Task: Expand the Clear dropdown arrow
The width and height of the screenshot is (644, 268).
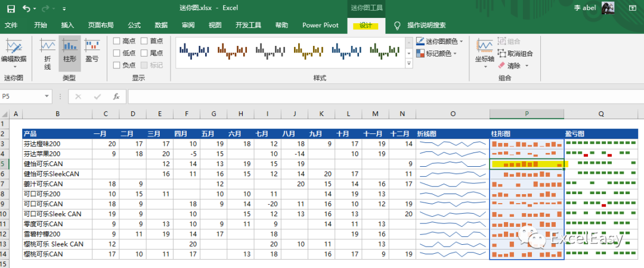Action: tap(527, 66)
